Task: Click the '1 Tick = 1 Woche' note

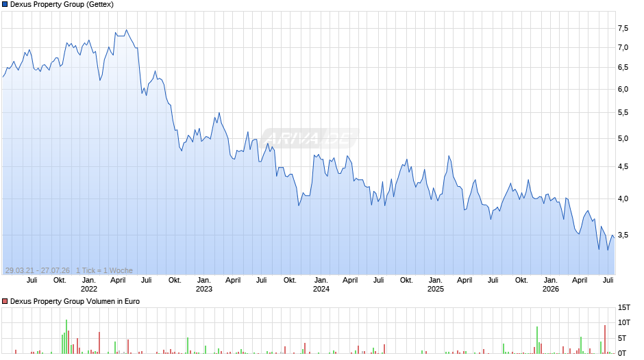Action: point(104,270)
